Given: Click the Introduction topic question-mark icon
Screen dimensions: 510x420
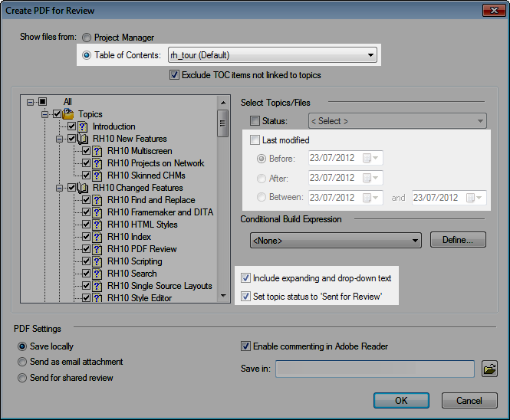Looking at the screenshot, I should [83, 126].
